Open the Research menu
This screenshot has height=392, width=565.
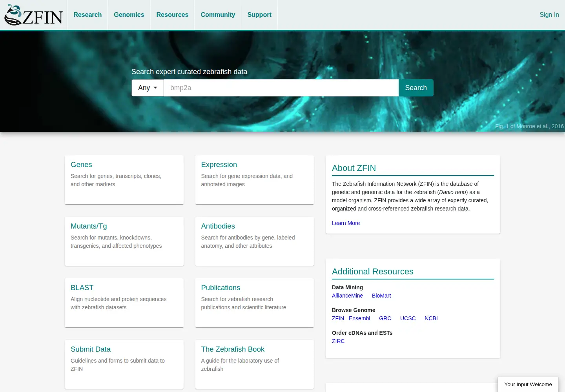[87, 15]
